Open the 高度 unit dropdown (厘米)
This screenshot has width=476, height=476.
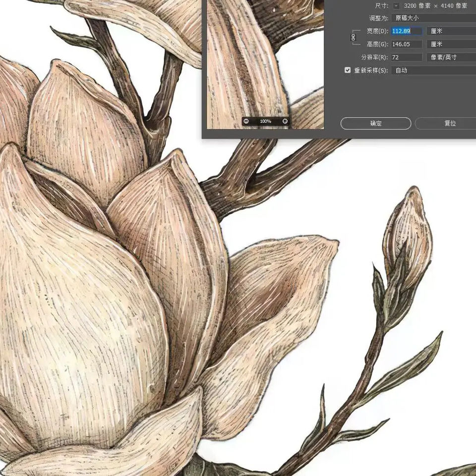tap(451, 44)
